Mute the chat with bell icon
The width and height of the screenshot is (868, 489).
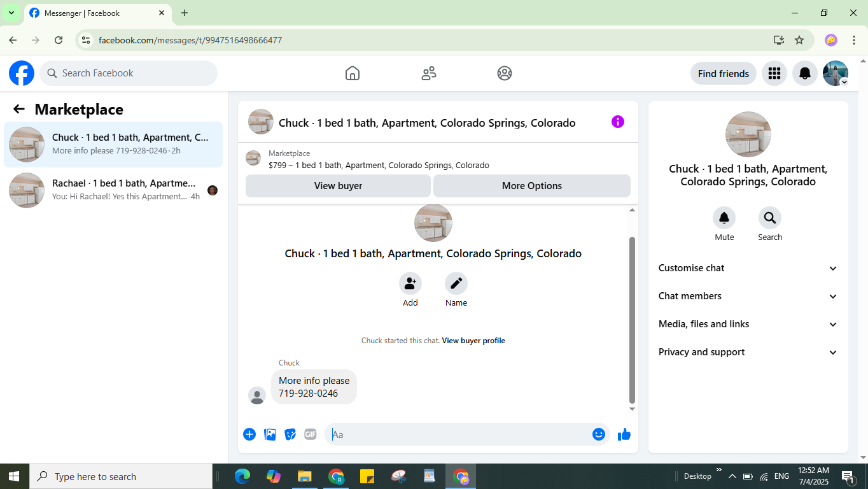point(724,218)
